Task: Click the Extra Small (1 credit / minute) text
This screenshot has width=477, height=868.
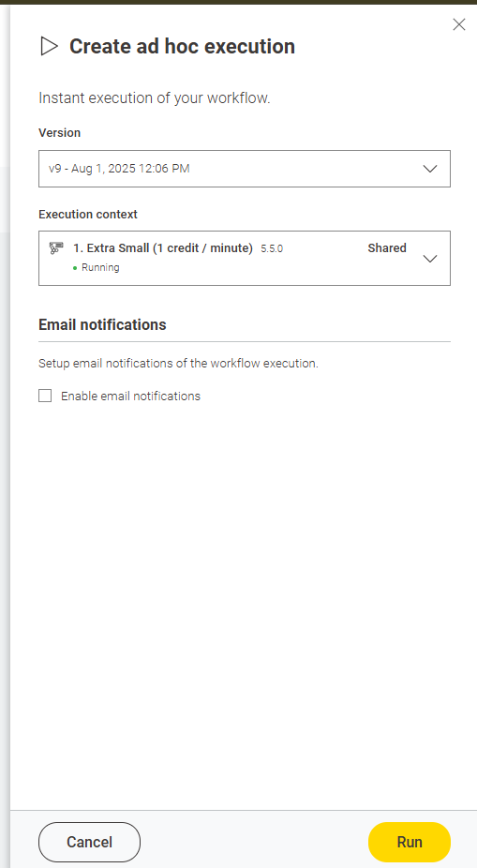Action: click(x=163, y=248)
